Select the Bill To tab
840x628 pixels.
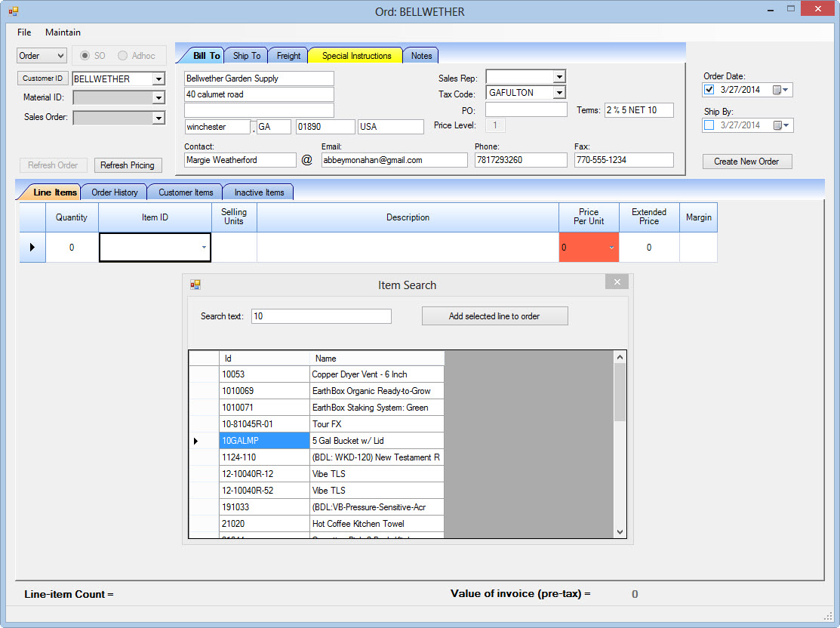tap(206, 56)
